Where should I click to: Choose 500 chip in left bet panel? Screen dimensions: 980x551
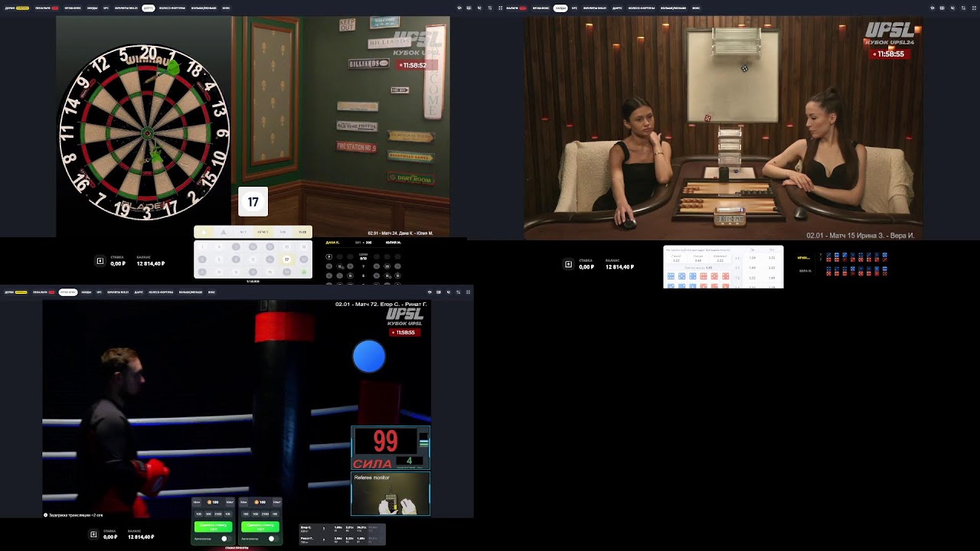coord(208,514)
